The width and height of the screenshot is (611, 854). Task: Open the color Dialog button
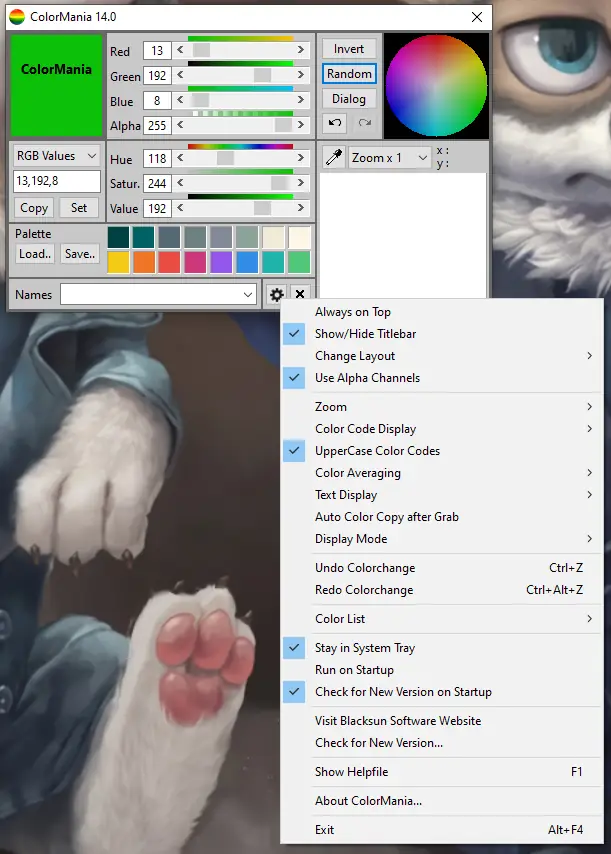point(349,99)
